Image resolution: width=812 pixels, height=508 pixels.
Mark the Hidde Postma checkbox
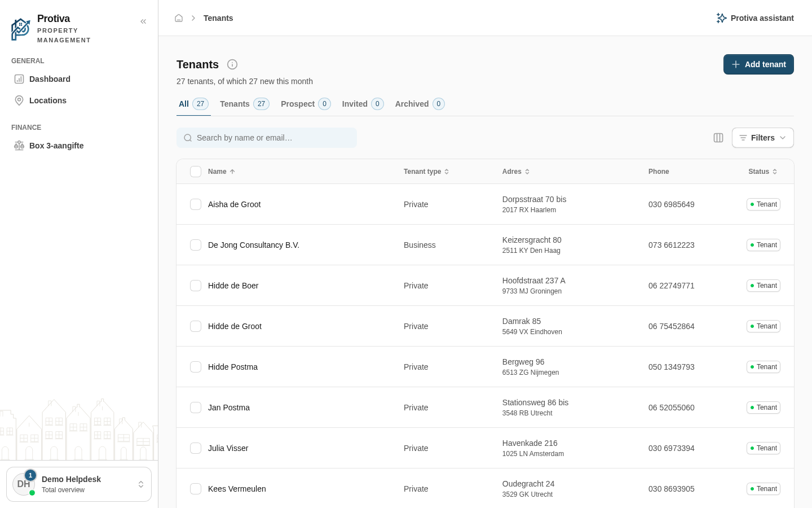point(196,367)
